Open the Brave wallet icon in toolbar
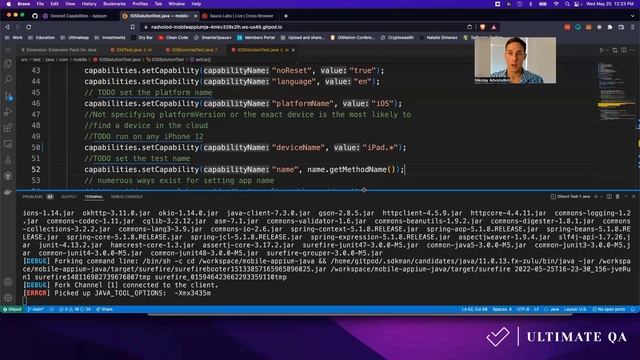 pos(621,27)
